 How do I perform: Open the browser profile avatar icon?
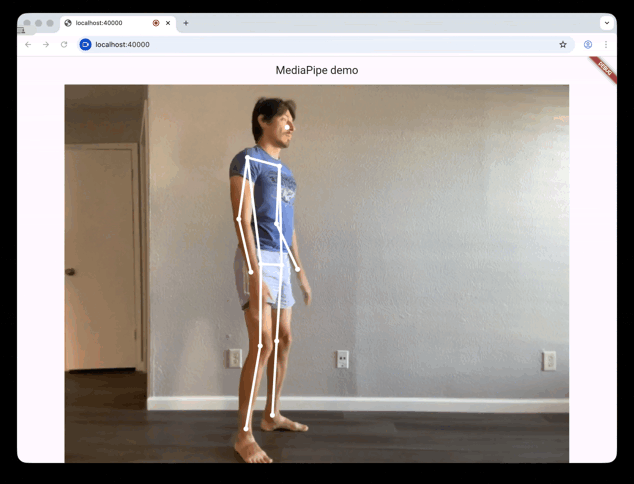588,44
